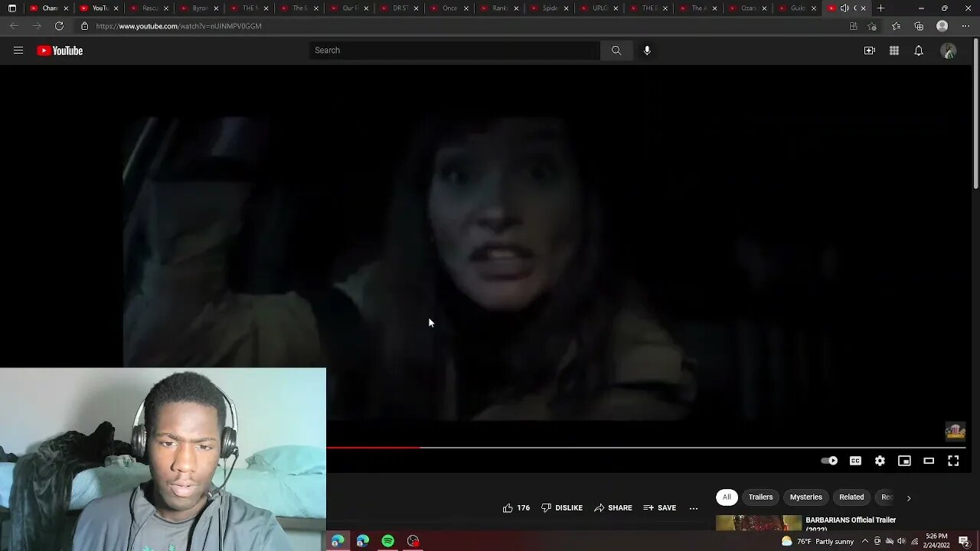Open the weather widget showing 76°F
Screen dimensions: 980x551
point(818,541)
